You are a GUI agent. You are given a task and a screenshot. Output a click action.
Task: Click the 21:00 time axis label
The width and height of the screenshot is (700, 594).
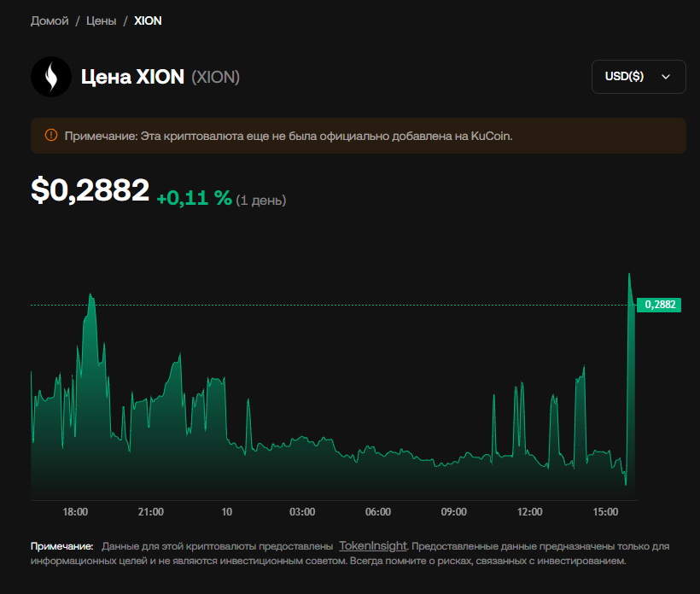point(151,512)
